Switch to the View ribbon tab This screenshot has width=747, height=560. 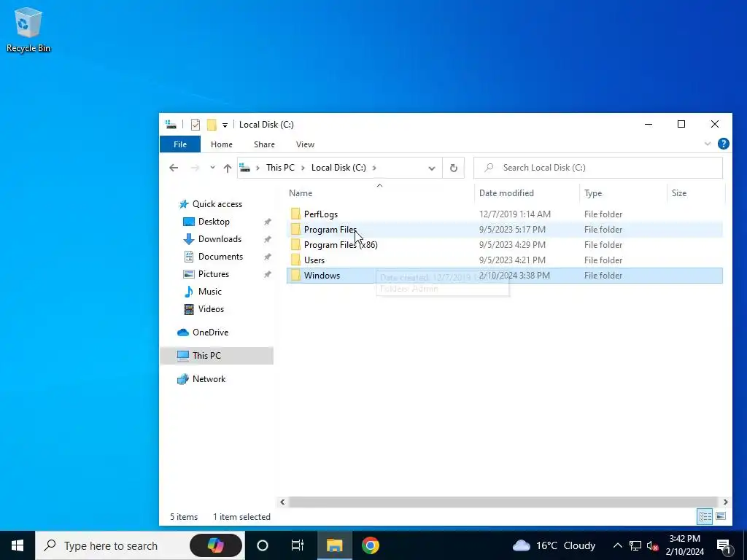(305, 144)
